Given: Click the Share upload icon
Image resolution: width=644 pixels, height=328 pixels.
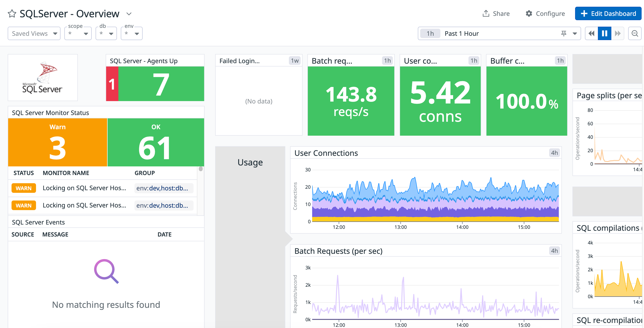Looking at the screenshot, I should pyautogui.click(x=486, y=13).
